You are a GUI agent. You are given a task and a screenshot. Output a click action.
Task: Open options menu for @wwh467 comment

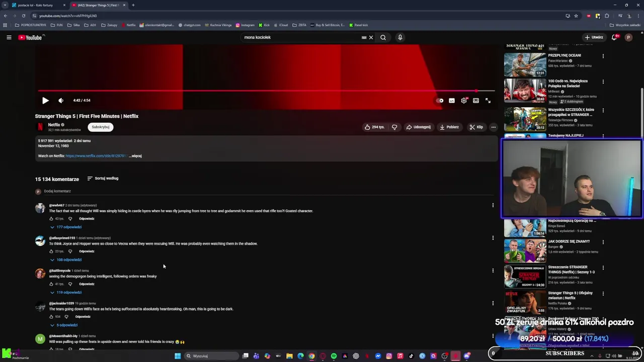[x=493, y=205]
